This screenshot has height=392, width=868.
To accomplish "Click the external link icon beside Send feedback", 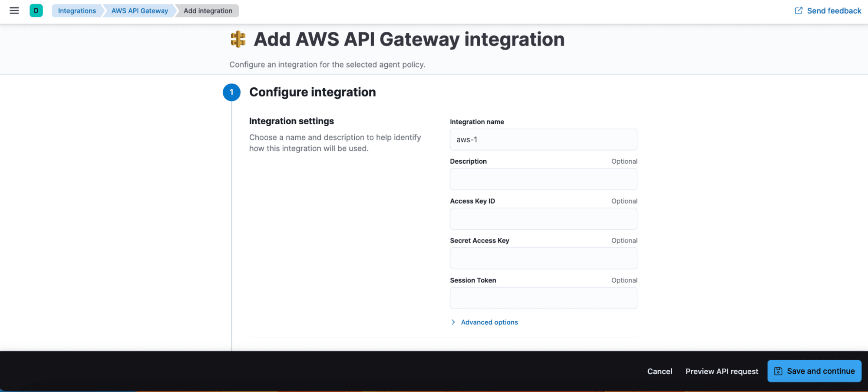I will point(798,10).
